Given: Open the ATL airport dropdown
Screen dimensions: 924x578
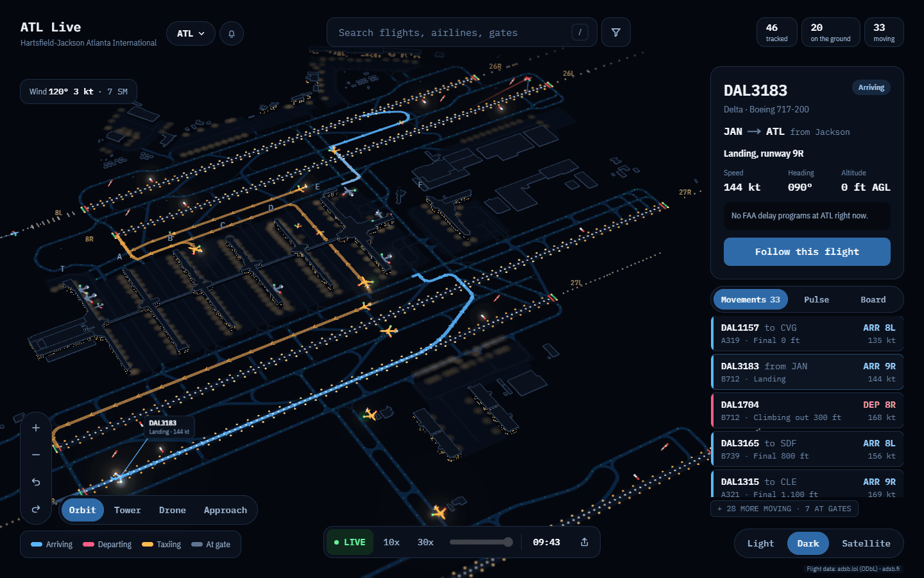Looking at the screenshot, I should pos(191,33).
